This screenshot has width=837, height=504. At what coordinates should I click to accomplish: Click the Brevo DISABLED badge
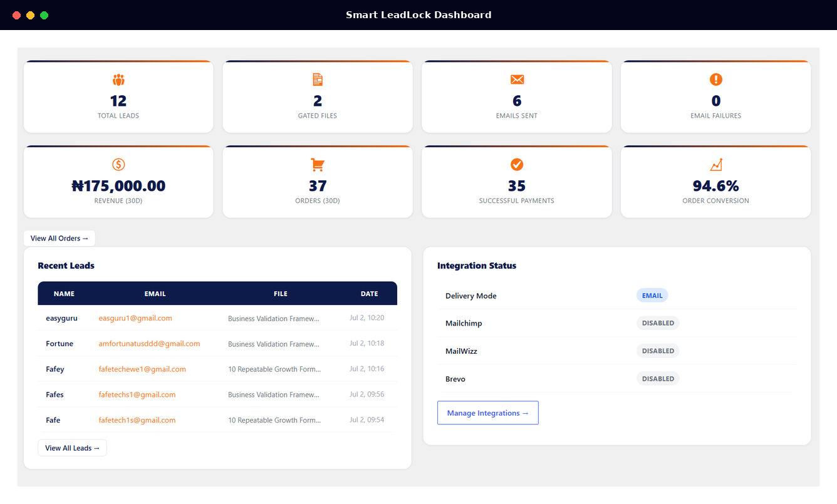point(658,379)
